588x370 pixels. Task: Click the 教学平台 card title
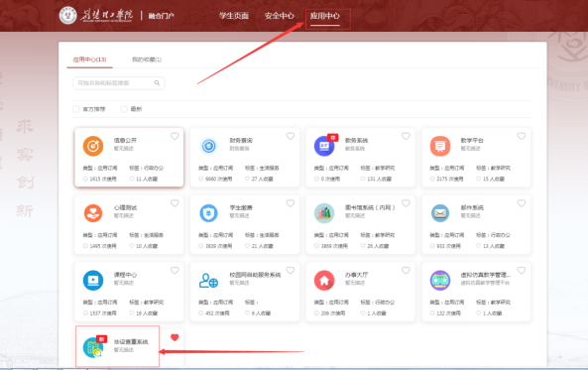tap(472, 140)
